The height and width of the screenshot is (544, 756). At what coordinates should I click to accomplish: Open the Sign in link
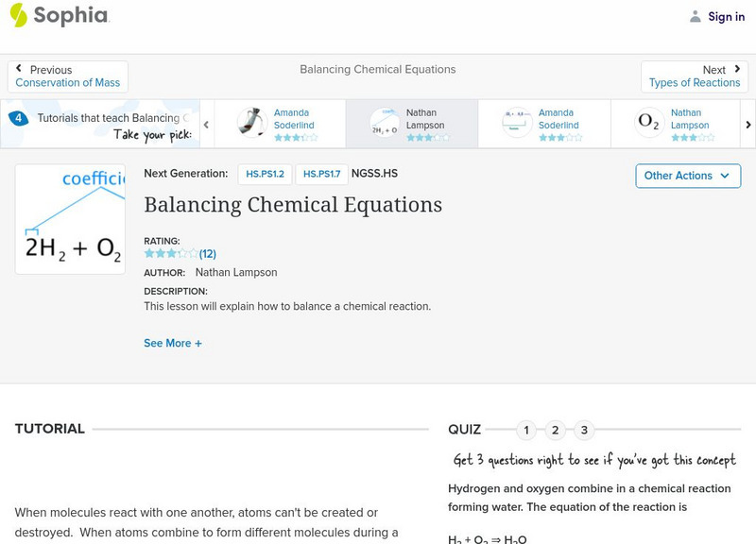pos(726,16)
